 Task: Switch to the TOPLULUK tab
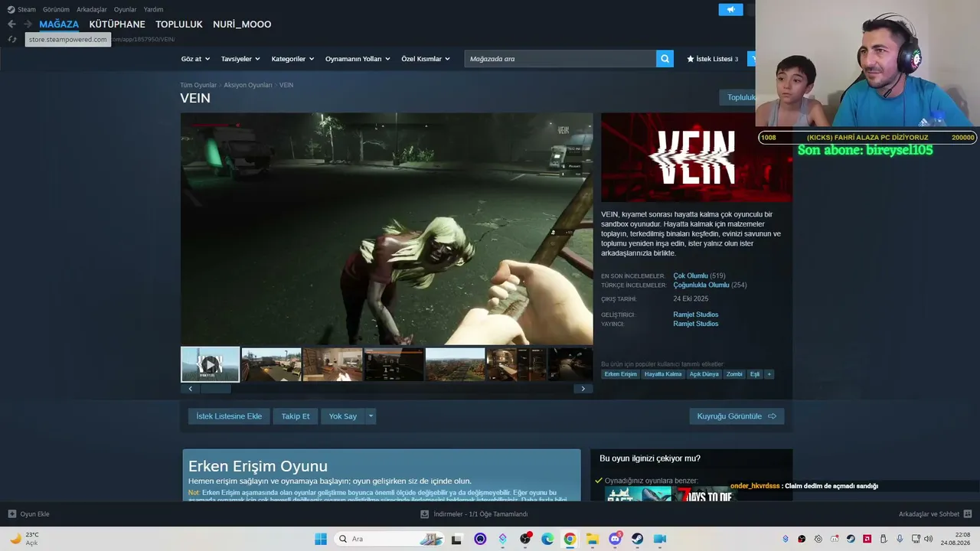[179, 24]
